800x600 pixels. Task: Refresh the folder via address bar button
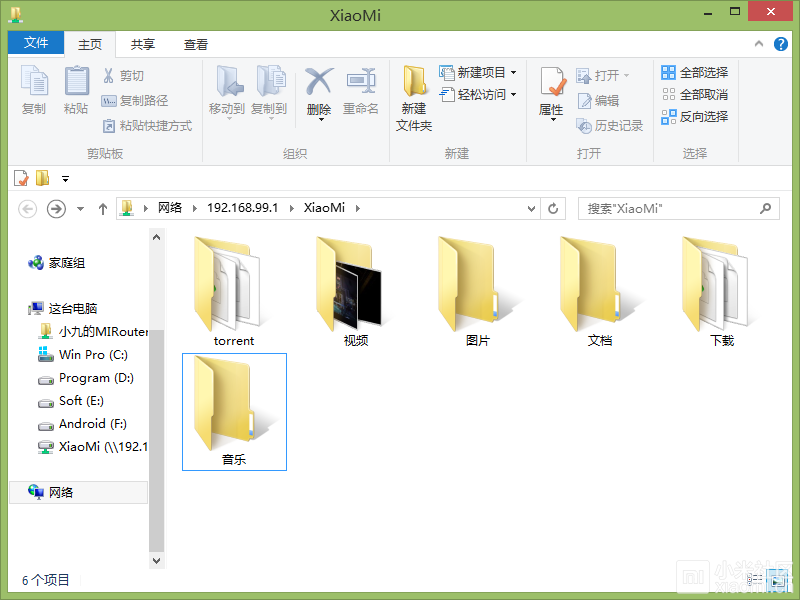click(553, 209)
